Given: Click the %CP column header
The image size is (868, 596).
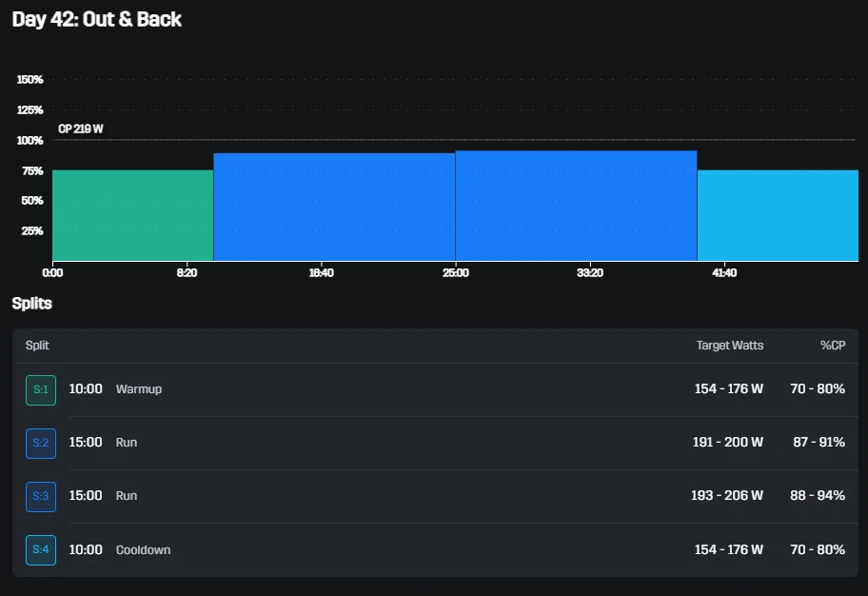Looking at the screenshot, I should (833, 346).
